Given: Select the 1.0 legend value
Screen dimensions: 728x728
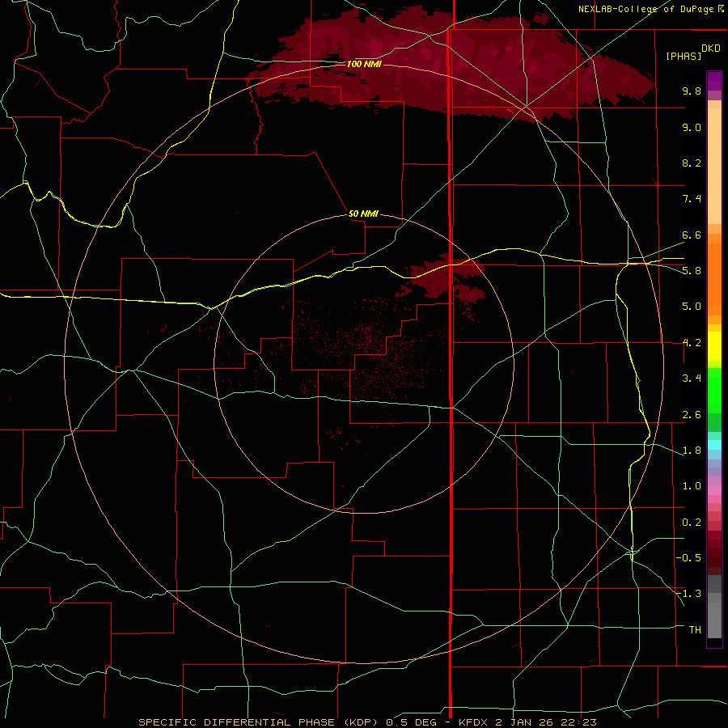Looking at the screenshot, I should tap(692, 486).
